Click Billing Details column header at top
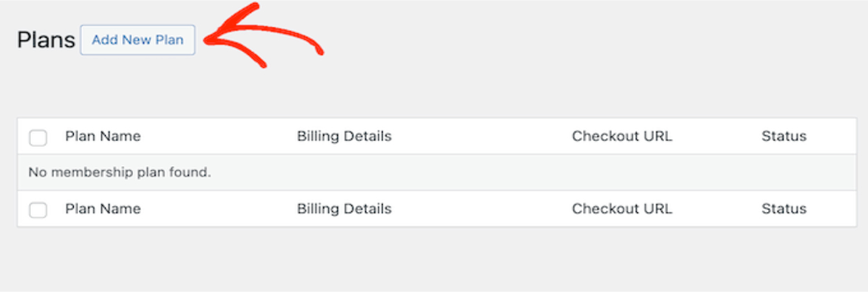The width and height of the screenshot is (868, 292). pyautogui.click(x=344, y=136)
